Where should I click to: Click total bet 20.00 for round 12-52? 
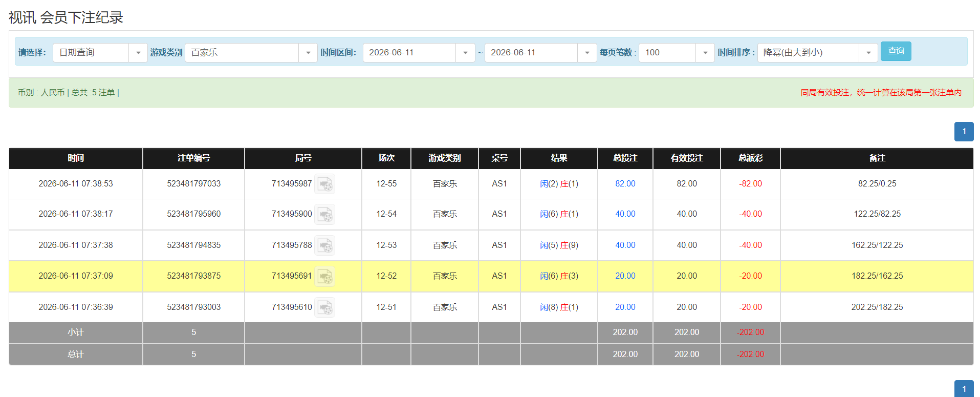625,276
